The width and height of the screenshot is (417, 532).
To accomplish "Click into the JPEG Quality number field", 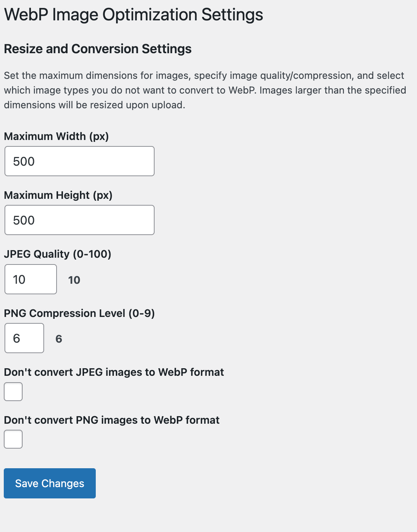I will (31, 279).
